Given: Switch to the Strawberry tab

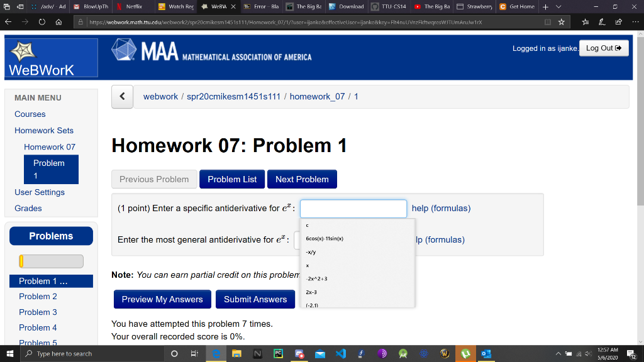Looking at the screenshot, I should (474, 6).
